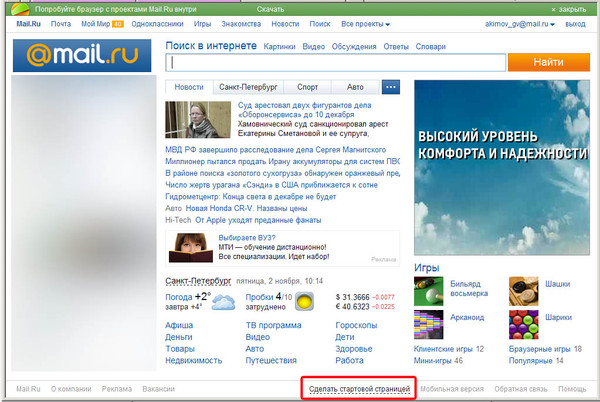This screenshot has width=600, height=402.
Task: Open the ТВ программа link
Action: click(274, 326)
